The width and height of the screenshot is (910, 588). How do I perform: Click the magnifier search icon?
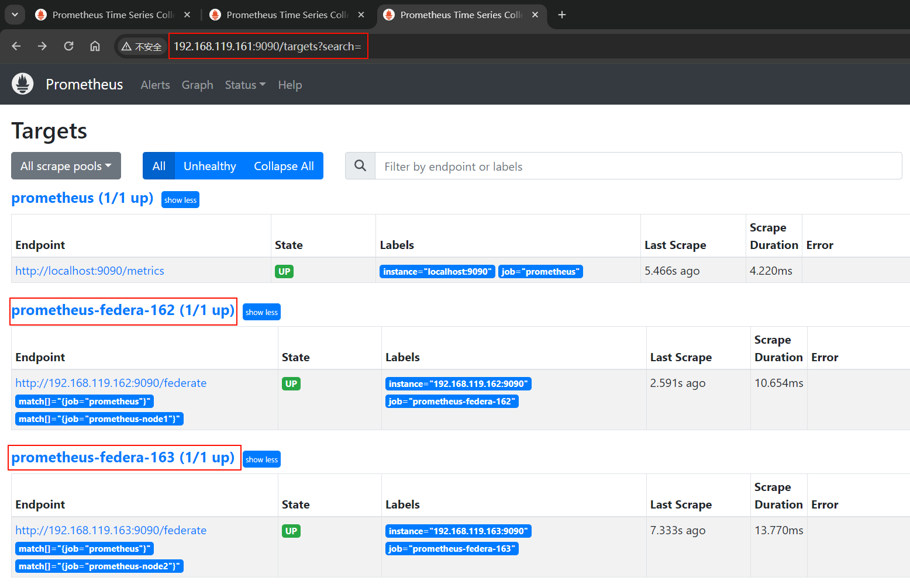click(x=360, y=166)
